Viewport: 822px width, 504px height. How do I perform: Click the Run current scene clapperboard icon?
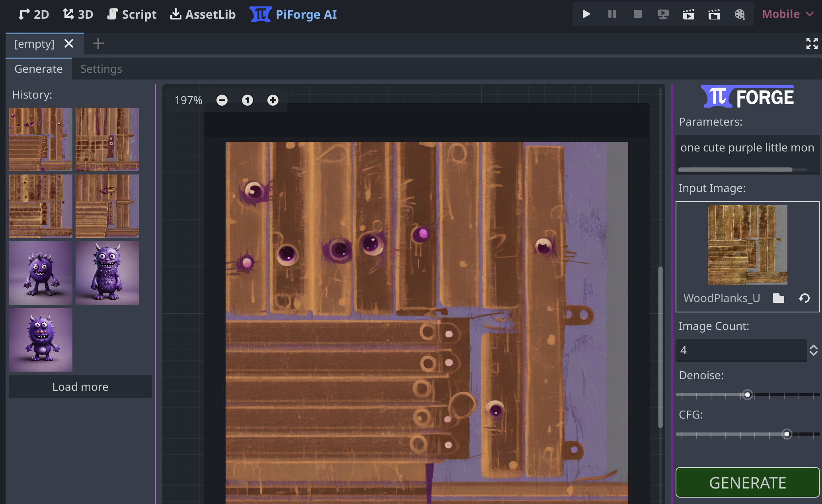pos(688,14)
